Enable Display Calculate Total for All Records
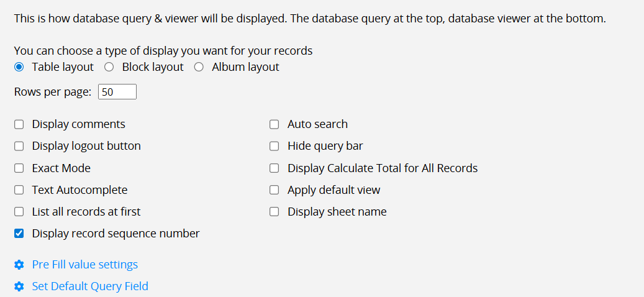Image resolution: width=644 pixels, height=297 pixels. click(274, 168)
